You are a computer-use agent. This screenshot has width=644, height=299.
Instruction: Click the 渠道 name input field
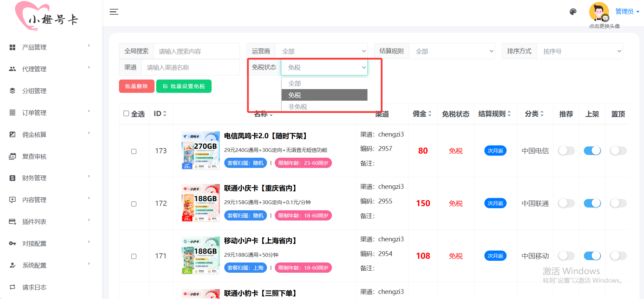tap(191, 67)
